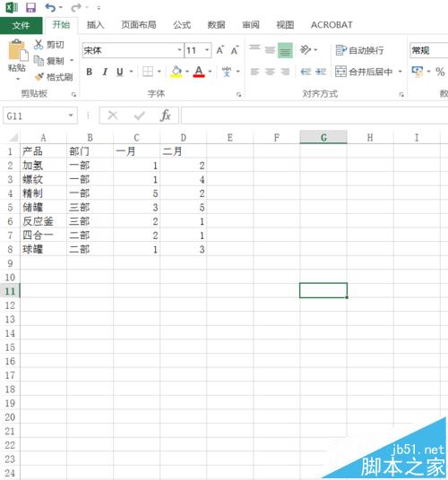This screenshot has height=480, width=448.
Task: Click the percent style icon
Action: tap(440, 72)
